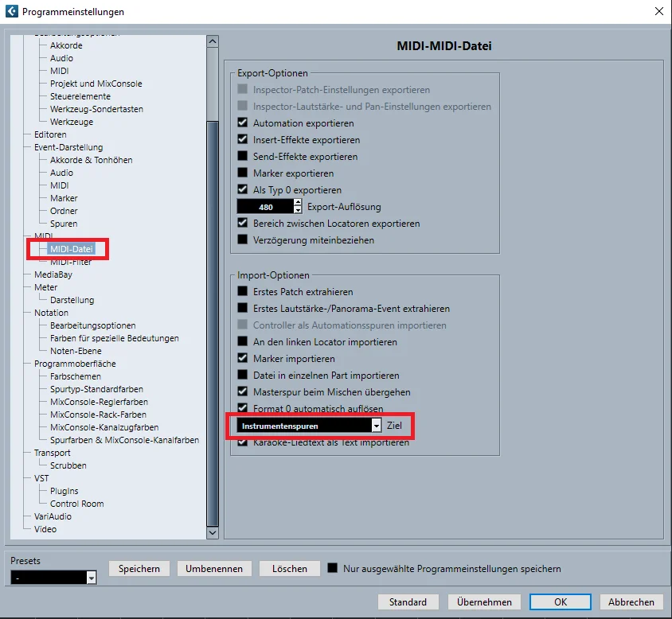The image size is (672, 619).
Task: Click the scroll down arrow in settings tree
Action: (x=213, y=532)
